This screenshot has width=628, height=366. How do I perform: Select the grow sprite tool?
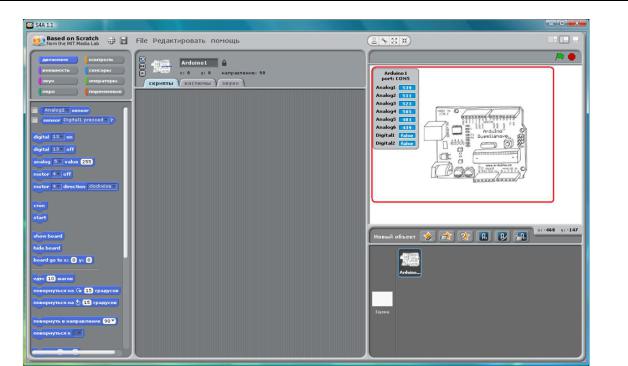[x=394, y=40]
